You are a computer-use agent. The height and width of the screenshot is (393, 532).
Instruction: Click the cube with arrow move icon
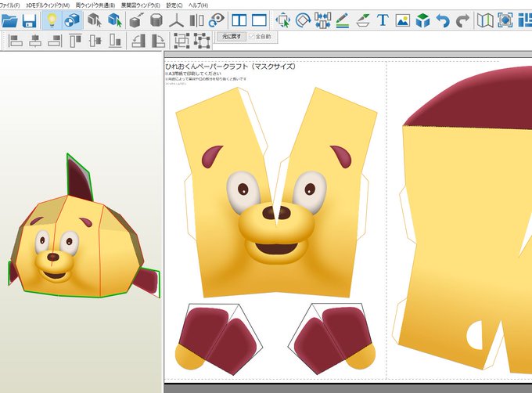137,20
